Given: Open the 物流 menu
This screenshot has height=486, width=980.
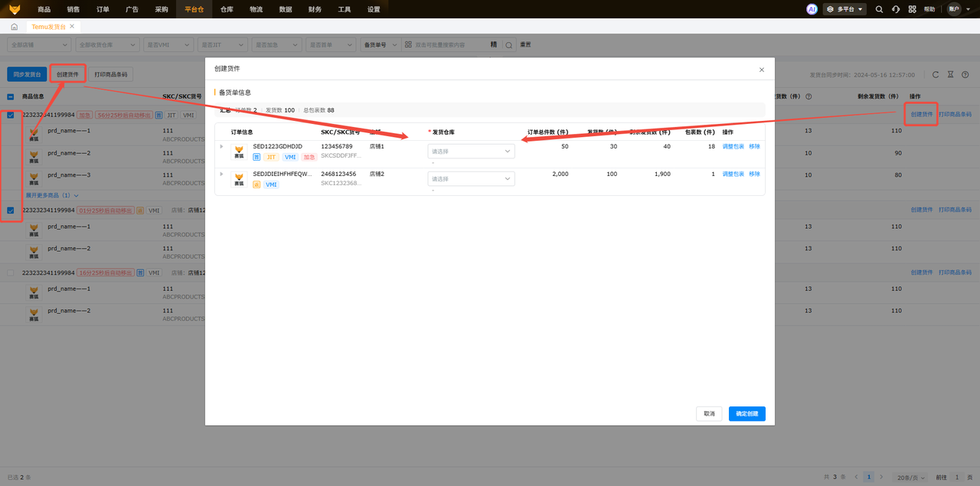Looking at the screenshot, I should (256, 9).
